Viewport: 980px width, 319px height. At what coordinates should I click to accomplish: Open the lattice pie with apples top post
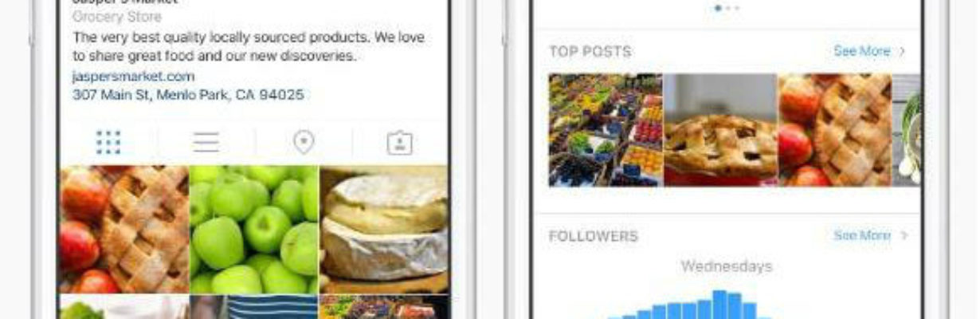[835, 130]
